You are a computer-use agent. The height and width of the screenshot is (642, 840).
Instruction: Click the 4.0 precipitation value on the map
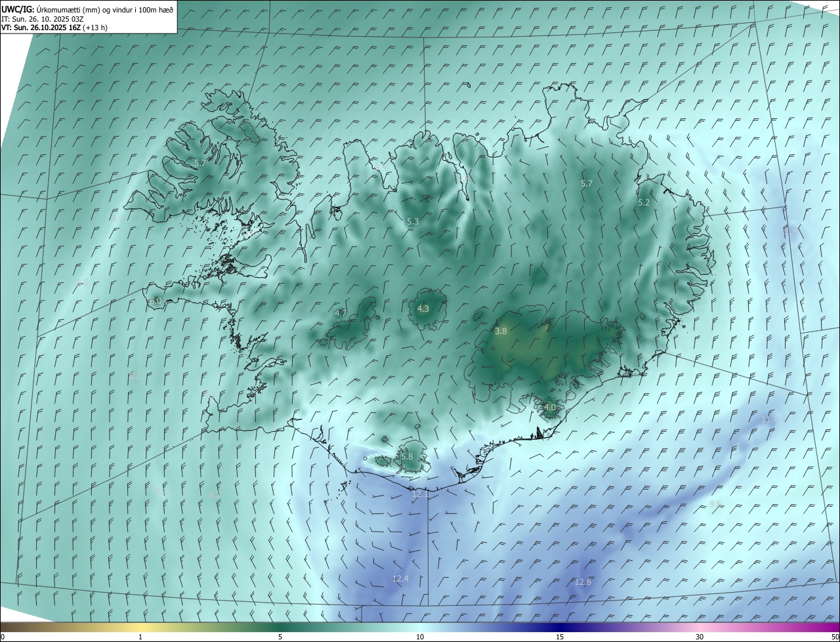coord(550,408)
